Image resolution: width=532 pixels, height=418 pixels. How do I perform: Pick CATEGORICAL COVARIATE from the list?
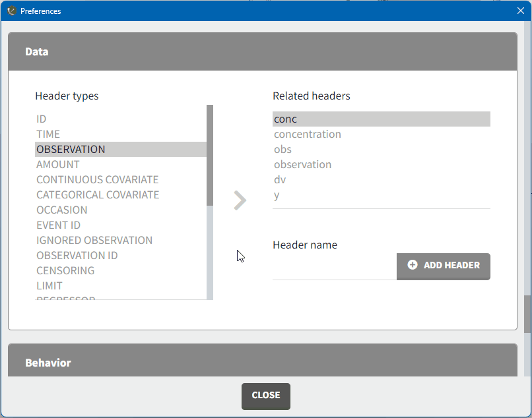(x=98, y=195)
